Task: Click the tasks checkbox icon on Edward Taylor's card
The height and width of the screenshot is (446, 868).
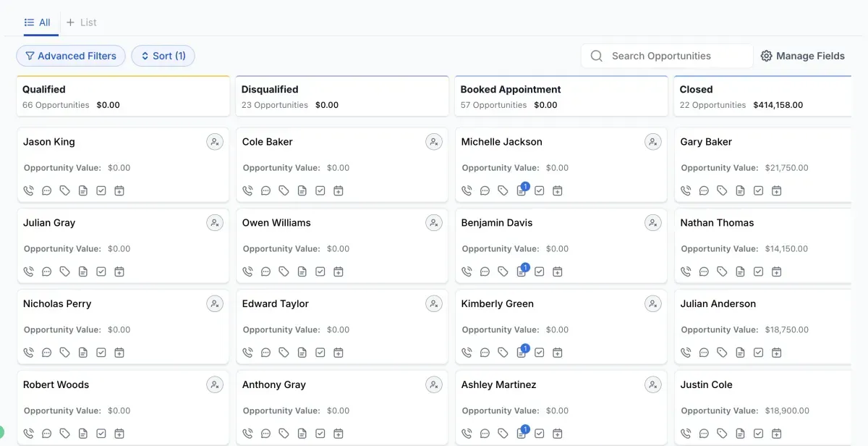Action: pos(320,353)
